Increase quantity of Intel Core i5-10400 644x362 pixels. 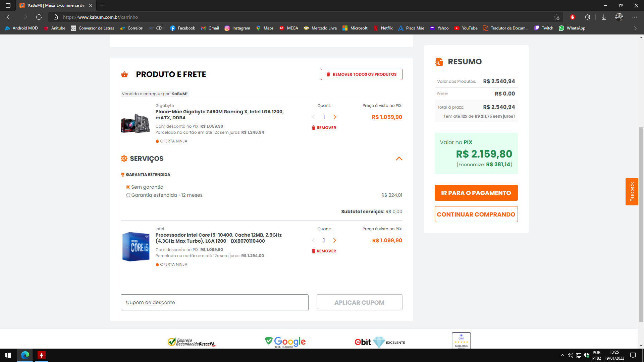click(x=334, y=240)
